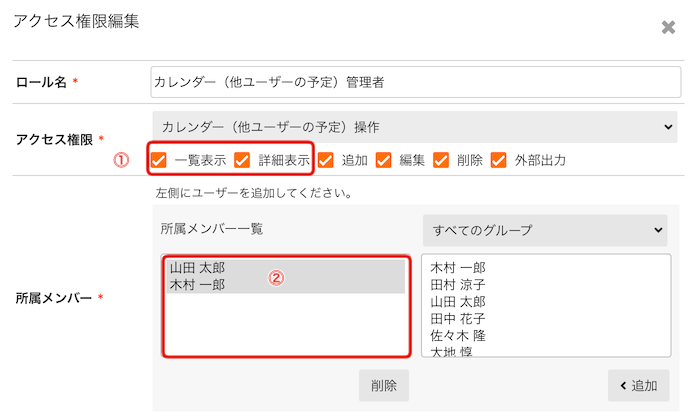This screenshot has height=419, width=691.
Task: Select 佐々木 隆 in the right list
Action: [458, 336]
